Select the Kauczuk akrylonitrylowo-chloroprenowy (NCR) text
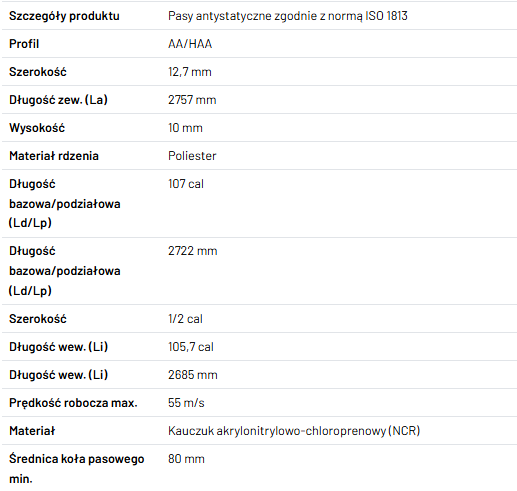517x491 pixels. [294, 431]
